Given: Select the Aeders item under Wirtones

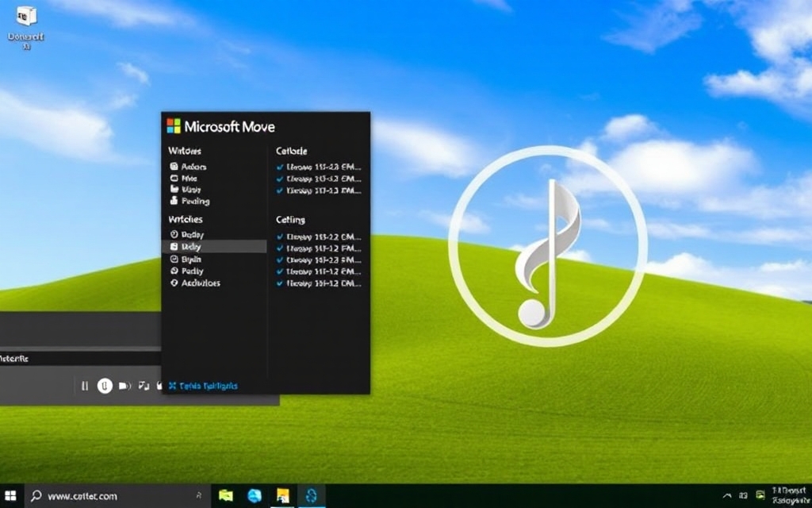Looking at the screenshot, I should (188, 167).
